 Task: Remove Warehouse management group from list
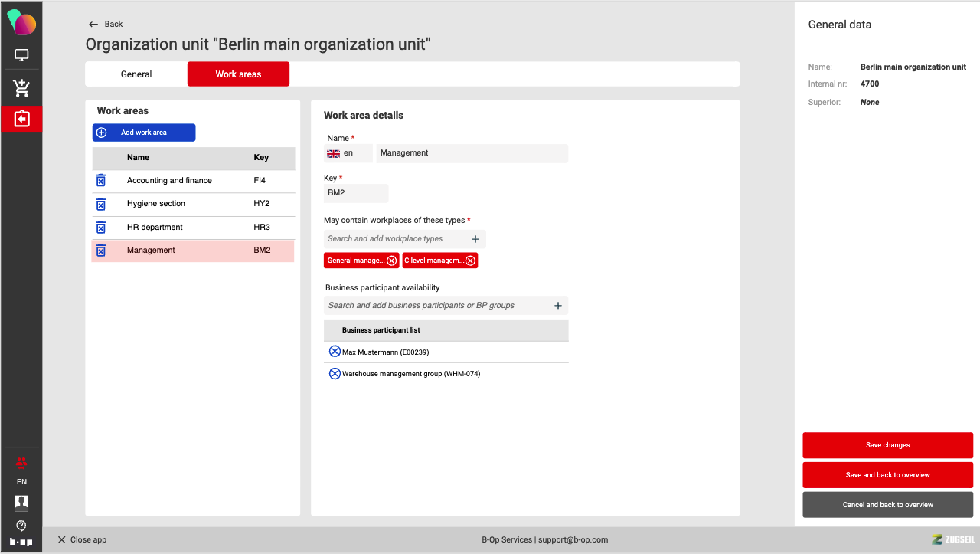click(335, 374)
